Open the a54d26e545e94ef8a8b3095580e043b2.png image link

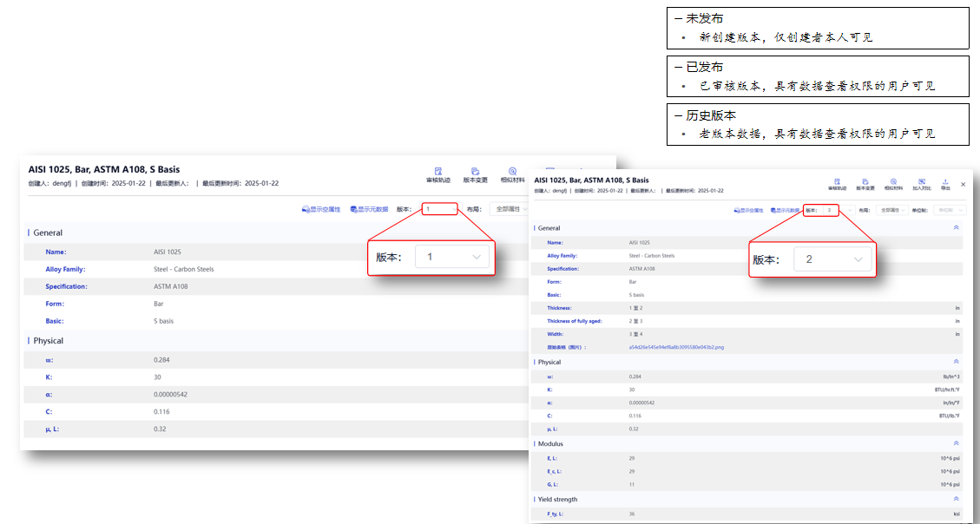click(x=676, y=347)
